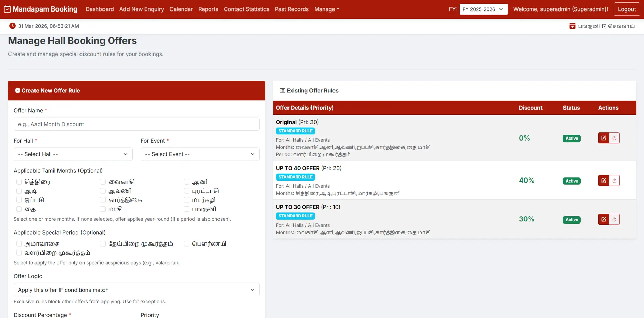Click the Offer Name input field
This screenshot has height=318, width=644.
[136, 124]
